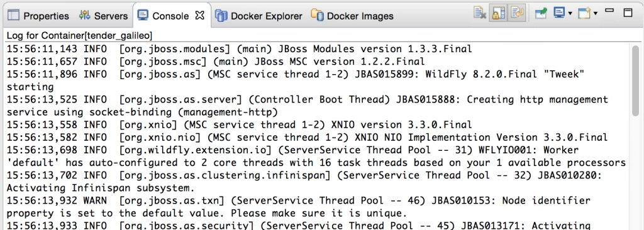Open the Docker Explorer tab
Screen dimensions: 644x230
pos(258,16)
